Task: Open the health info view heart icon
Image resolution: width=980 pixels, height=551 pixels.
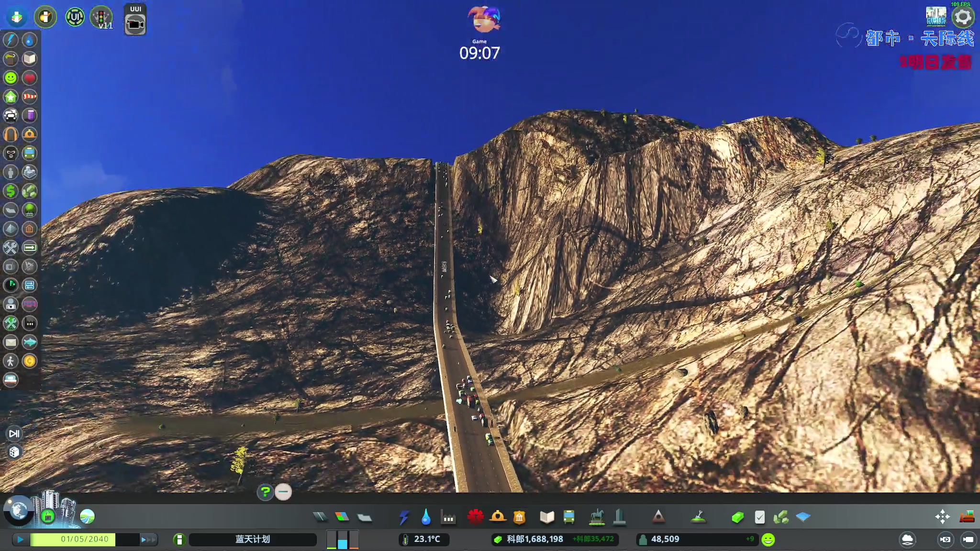Action: click(30, 77)
